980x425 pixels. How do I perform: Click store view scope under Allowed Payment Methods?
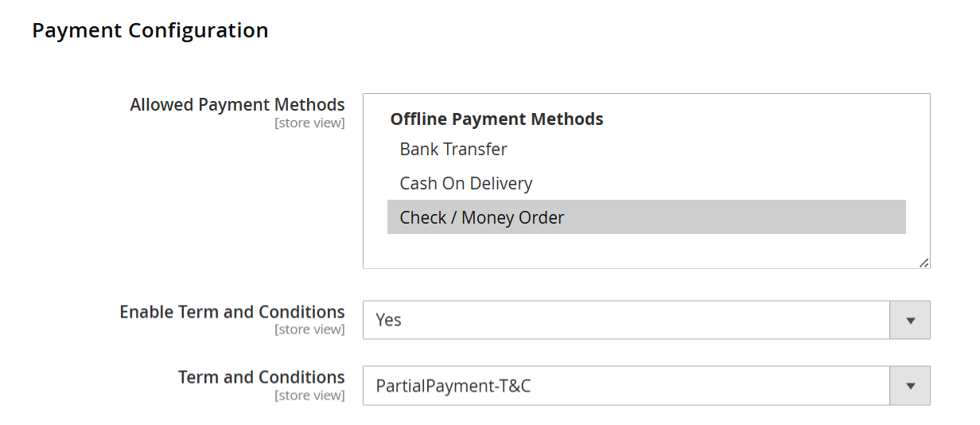[x=309, y=123]
